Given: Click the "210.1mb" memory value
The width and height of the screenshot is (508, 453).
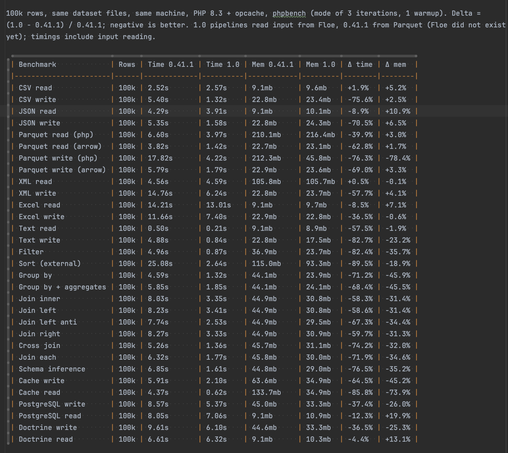Looking at the screenshot, I should point(266,135).
